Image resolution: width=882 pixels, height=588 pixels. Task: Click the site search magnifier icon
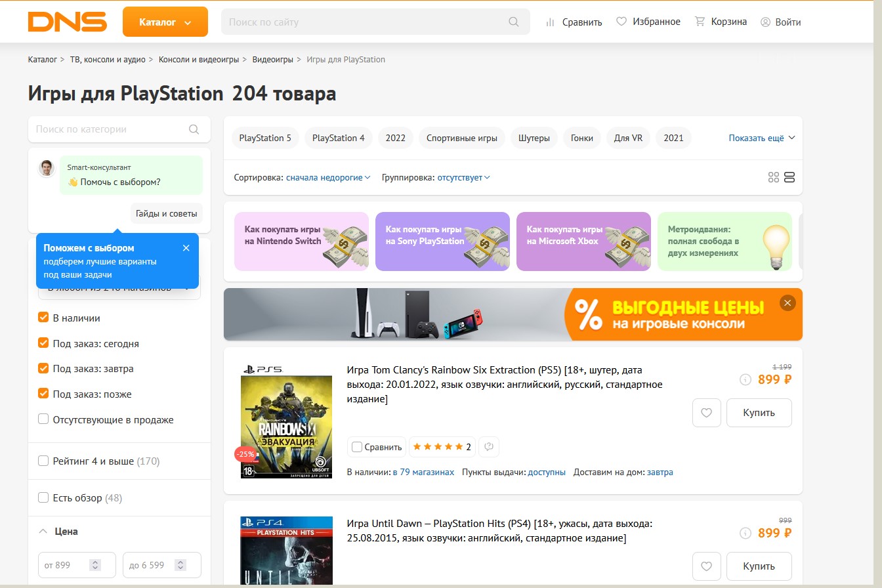coord(514,22)
